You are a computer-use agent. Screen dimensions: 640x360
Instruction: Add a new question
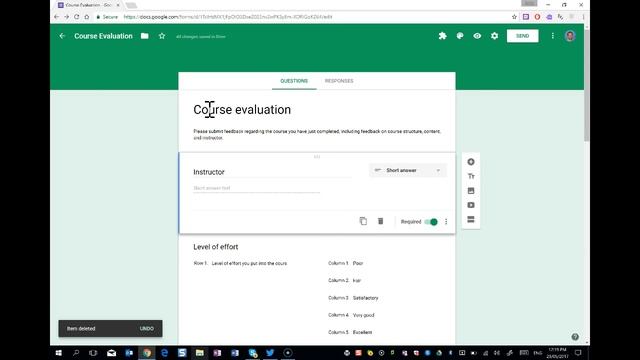click(x=471, y=162)
